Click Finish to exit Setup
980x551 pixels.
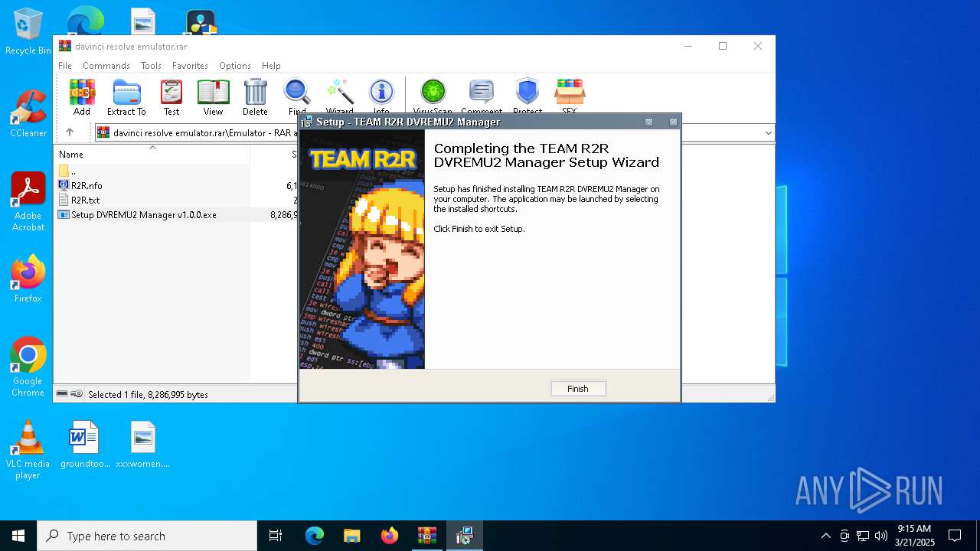pyautogui.click(x=578, y=389)
